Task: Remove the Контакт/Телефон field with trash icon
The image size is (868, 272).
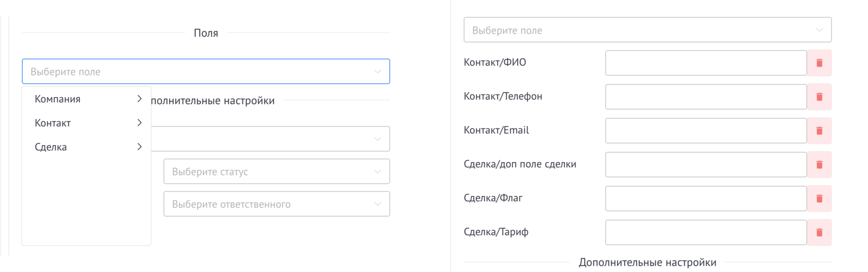Action: [819, 97]
